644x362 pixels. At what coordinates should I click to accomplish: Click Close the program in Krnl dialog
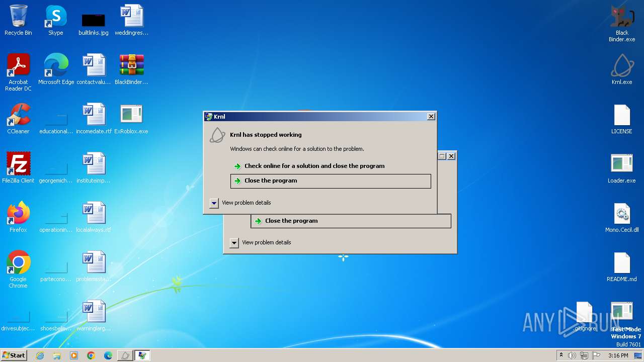point(331,181)
